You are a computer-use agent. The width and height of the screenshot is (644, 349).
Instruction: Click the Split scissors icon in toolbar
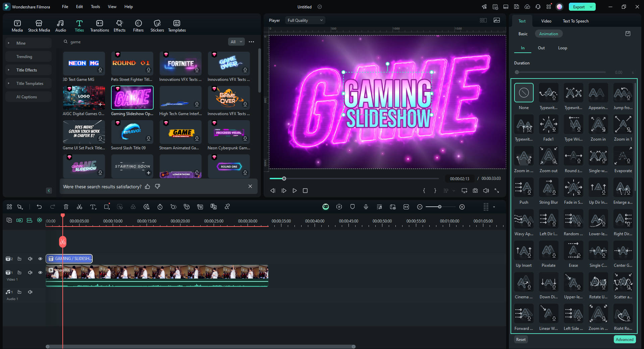click(x=79, y=207)
